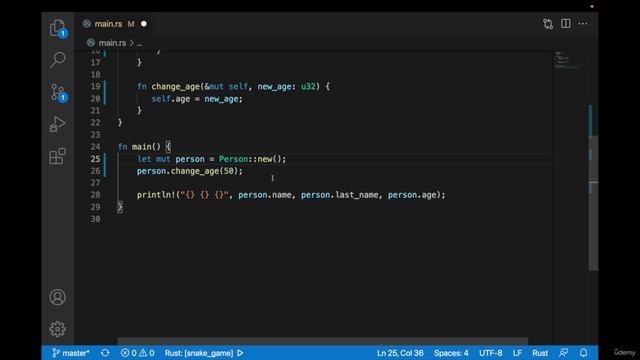Open the Source Control view
Viewport: 640px width, 360px height.
pos(58,92)
